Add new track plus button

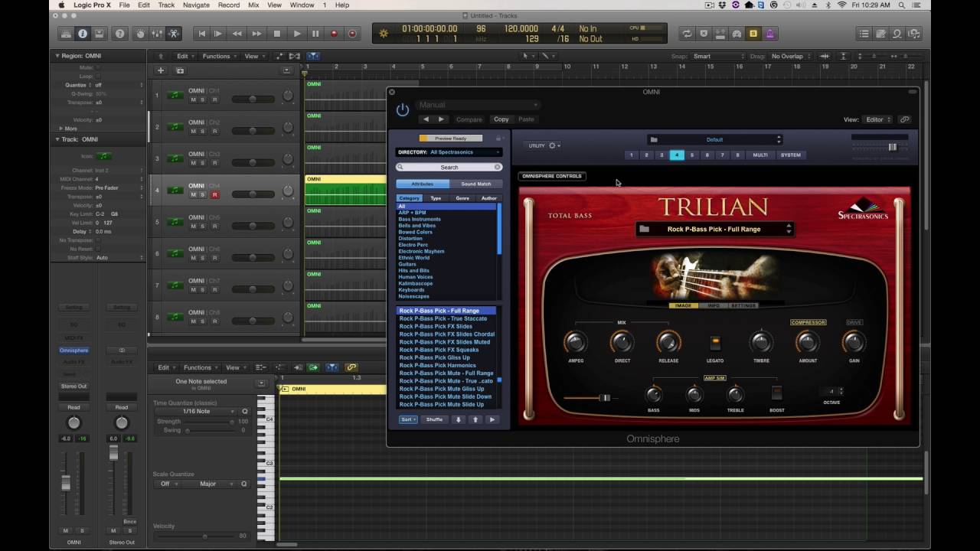tap(161, 70)
